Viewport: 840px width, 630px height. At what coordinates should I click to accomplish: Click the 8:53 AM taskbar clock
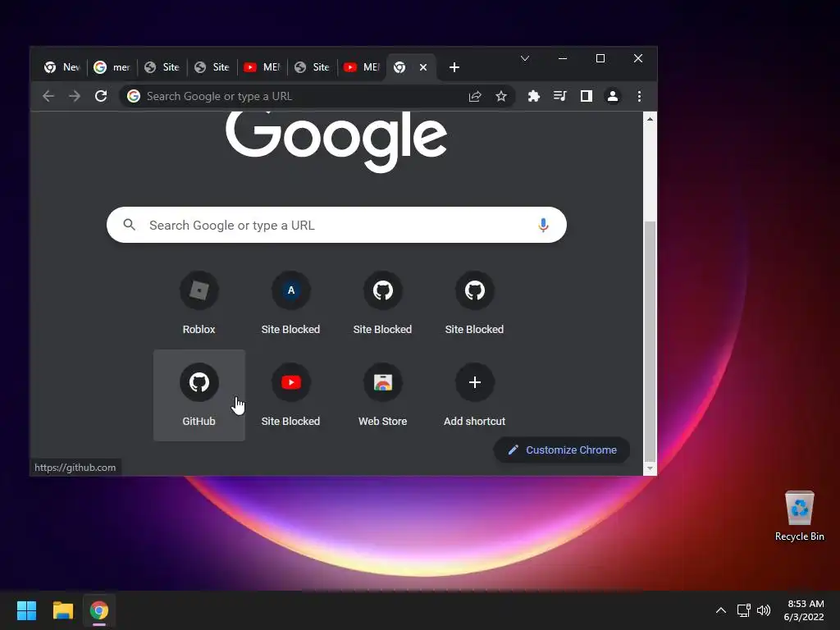click(804, 610)
